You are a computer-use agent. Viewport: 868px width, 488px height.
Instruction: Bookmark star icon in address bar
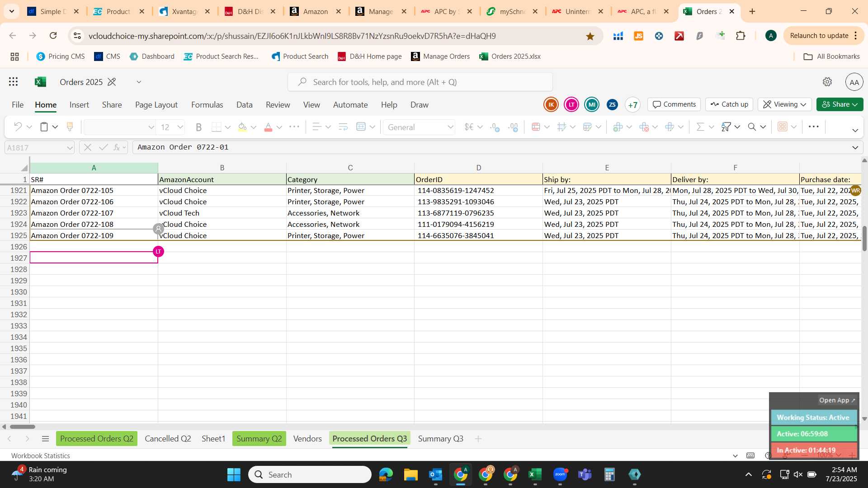coord(590,36)
